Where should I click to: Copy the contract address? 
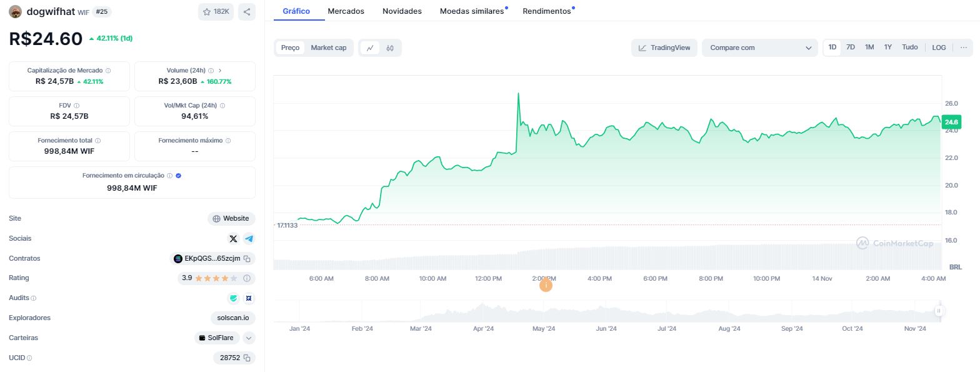(x=247, y=259)
